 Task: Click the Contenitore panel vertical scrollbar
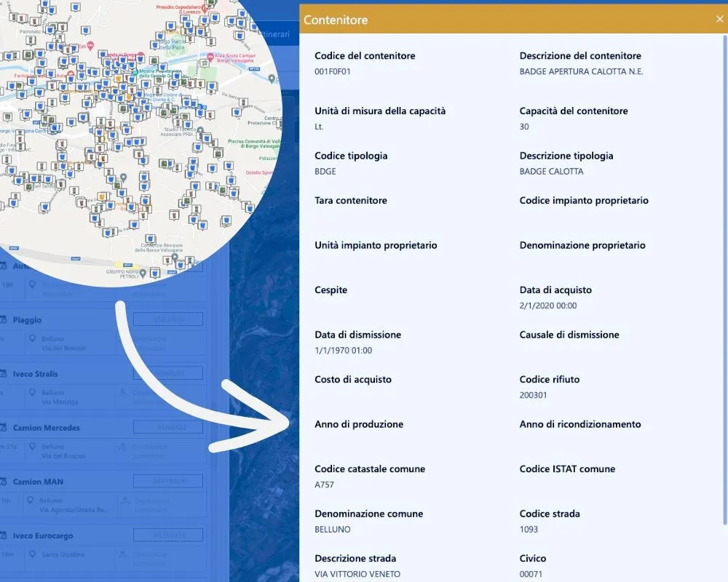coord(724,276)
